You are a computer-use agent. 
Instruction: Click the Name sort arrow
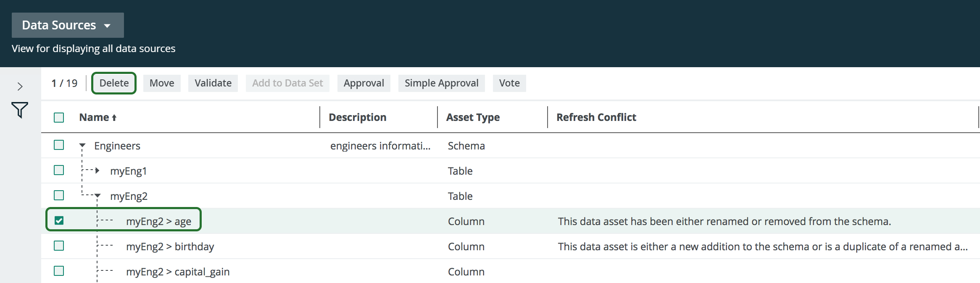[114, 118]
